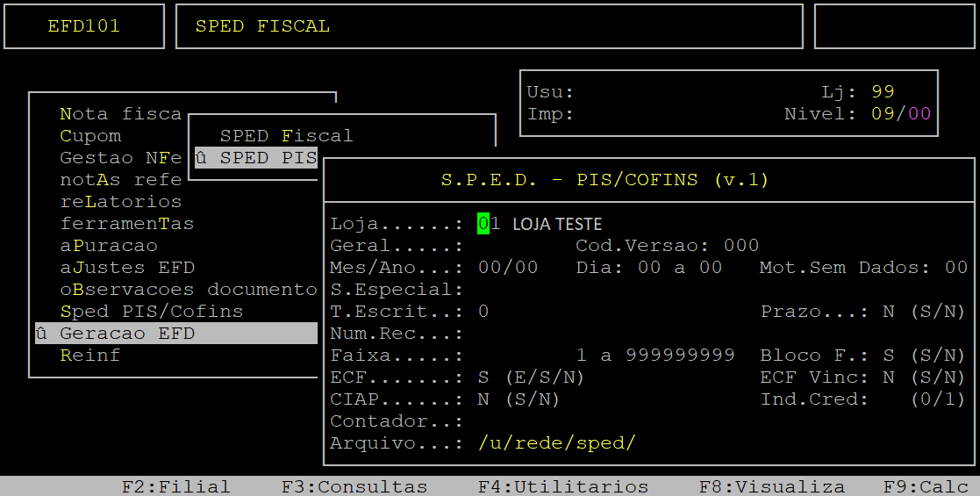Choose Gestao NFe in the menu

(x=120, y=158)
